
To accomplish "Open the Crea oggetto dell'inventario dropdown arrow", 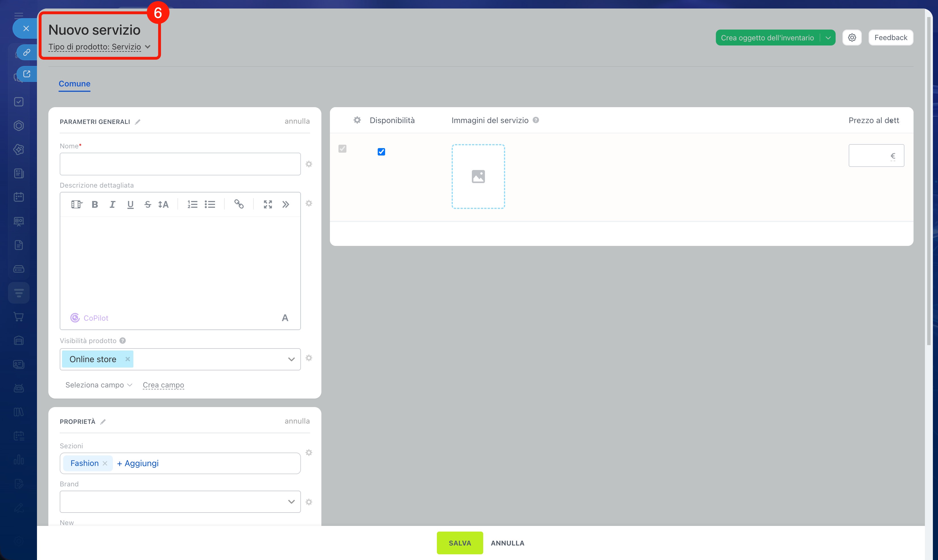I will point(828,37).
